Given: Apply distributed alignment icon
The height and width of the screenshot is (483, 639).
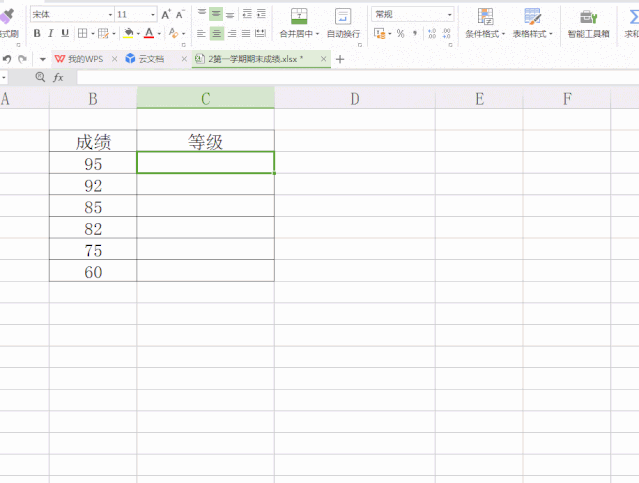Looking at the screenshot, I should [x=260, y=33].
